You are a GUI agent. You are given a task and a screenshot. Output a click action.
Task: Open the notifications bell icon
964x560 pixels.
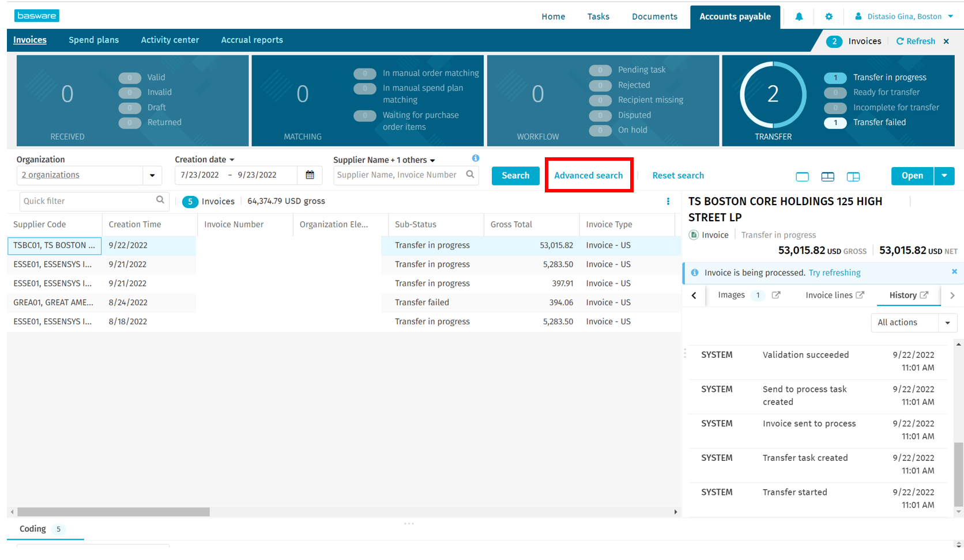click(799, 17)
